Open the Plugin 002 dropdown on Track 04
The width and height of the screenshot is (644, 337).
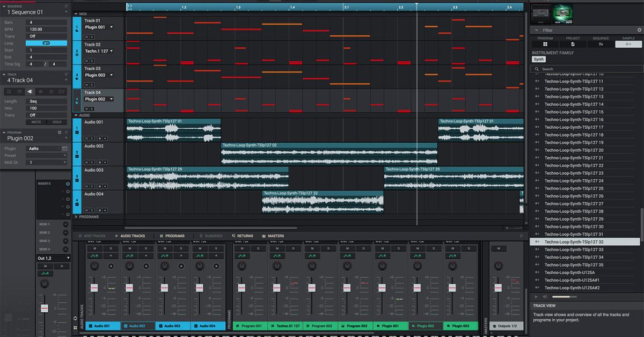99,99
